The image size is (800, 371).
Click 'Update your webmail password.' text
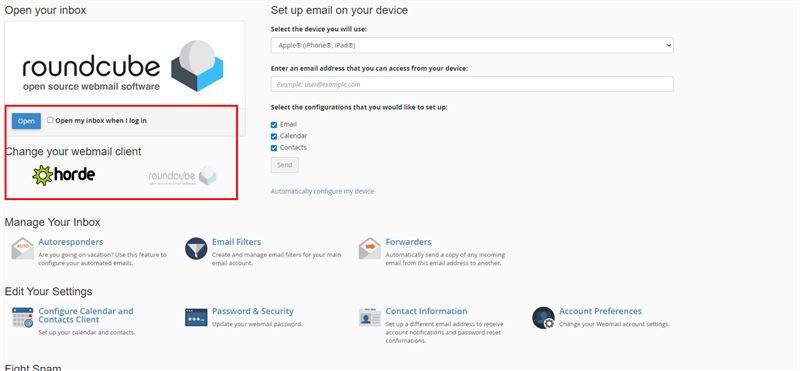click(x=257, y=324)
